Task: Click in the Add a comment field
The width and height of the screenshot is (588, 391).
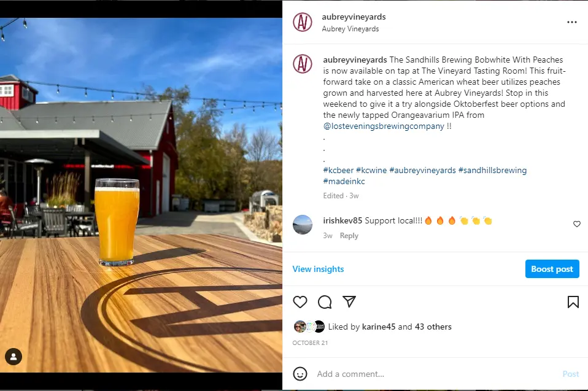Action: (x=435, y=374)
